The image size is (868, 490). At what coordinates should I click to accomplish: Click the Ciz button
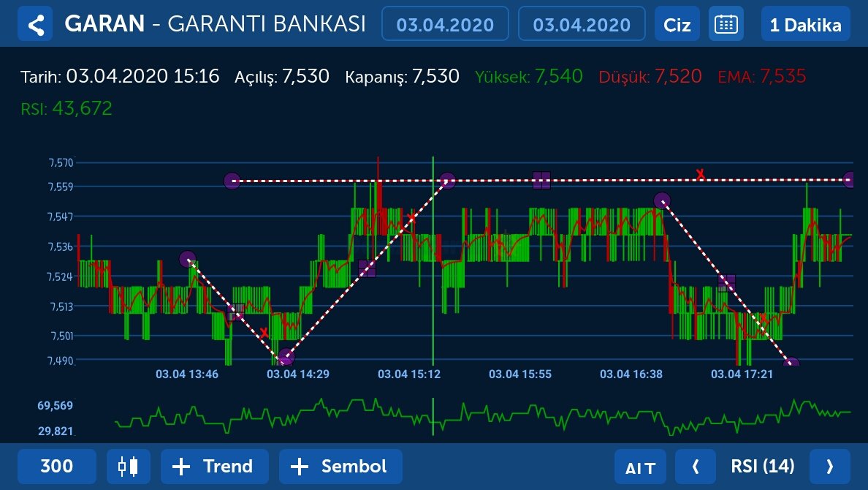[x=677, y=24]
